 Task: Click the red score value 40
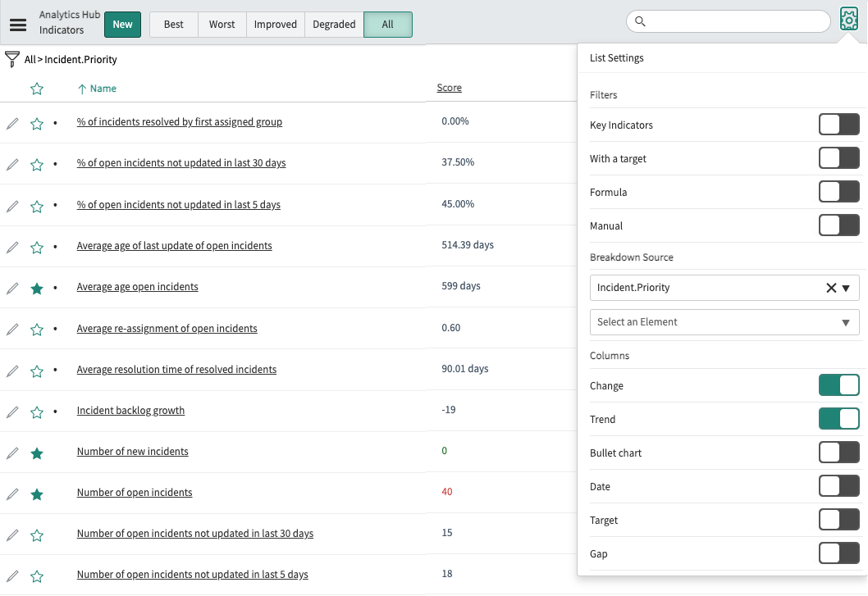[447, 491]
